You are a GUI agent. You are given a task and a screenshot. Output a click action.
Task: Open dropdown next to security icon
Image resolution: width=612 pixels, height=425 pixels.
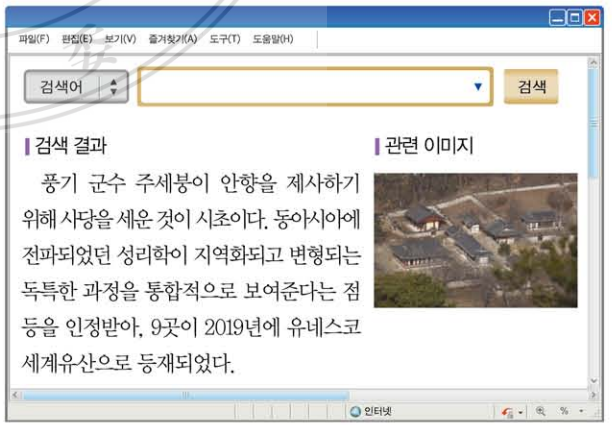[521, 412]
